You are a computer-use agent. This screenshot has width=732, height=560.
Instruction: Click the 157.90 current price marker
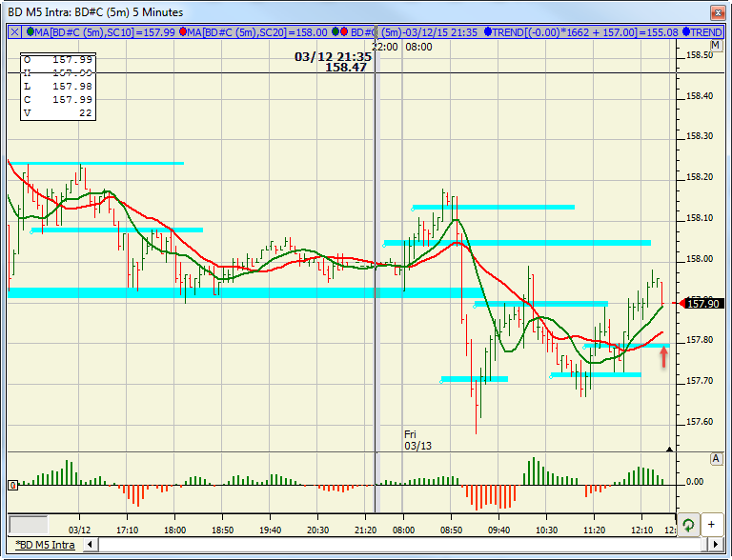tap(701, 304)
